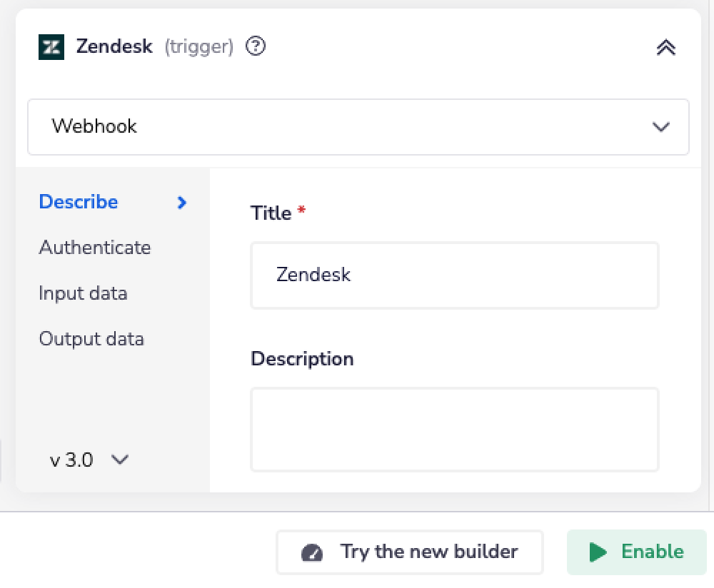Click the chevron on the Webhook selector
This screenshot has width=714, height=588.
click(x=660, y=127)
